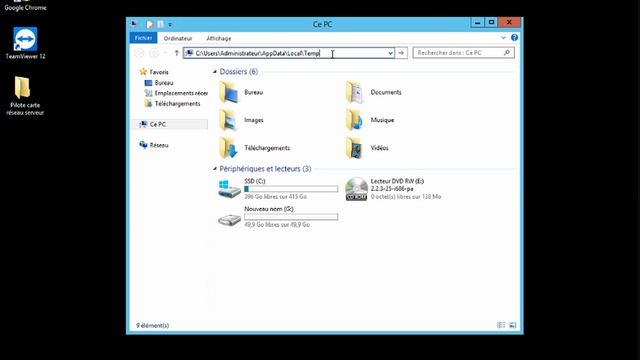
Task: Click the Documents folder icon
Action: [x=355, y=92]
